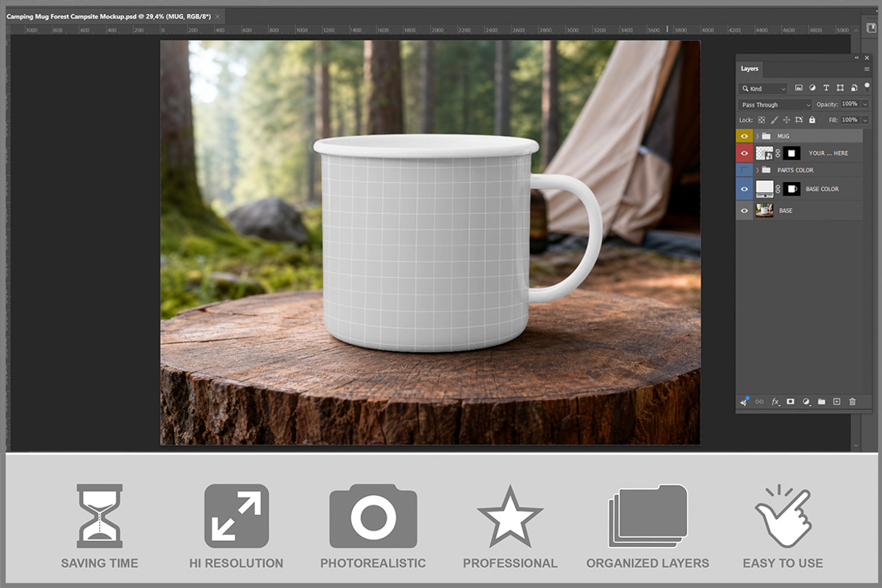Click the MUG group folder icon
Screen dimensions: 882x588
[766, 136]
